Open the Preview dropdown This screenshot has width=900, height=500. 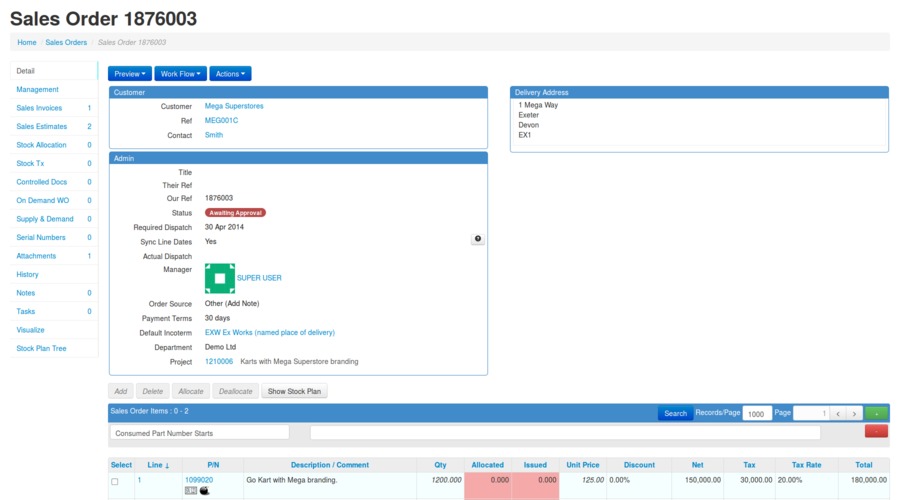(130, 74)
